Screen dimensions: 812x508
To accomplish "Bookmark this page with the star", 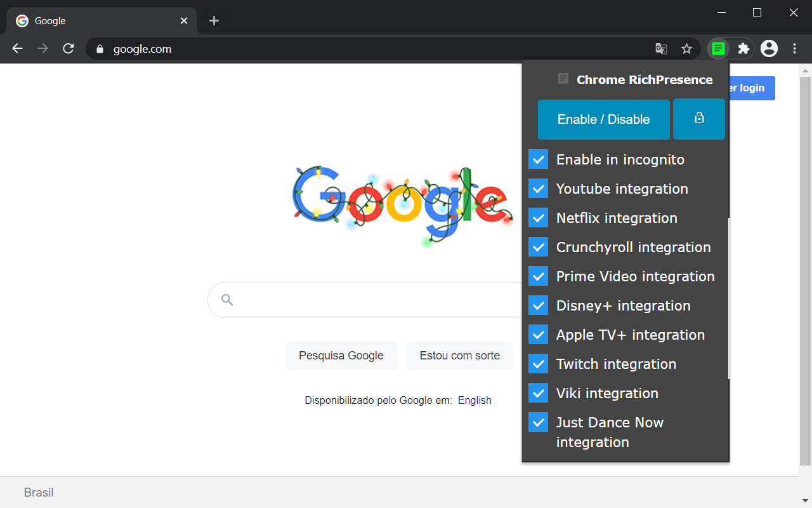I will tap(686, 49).
